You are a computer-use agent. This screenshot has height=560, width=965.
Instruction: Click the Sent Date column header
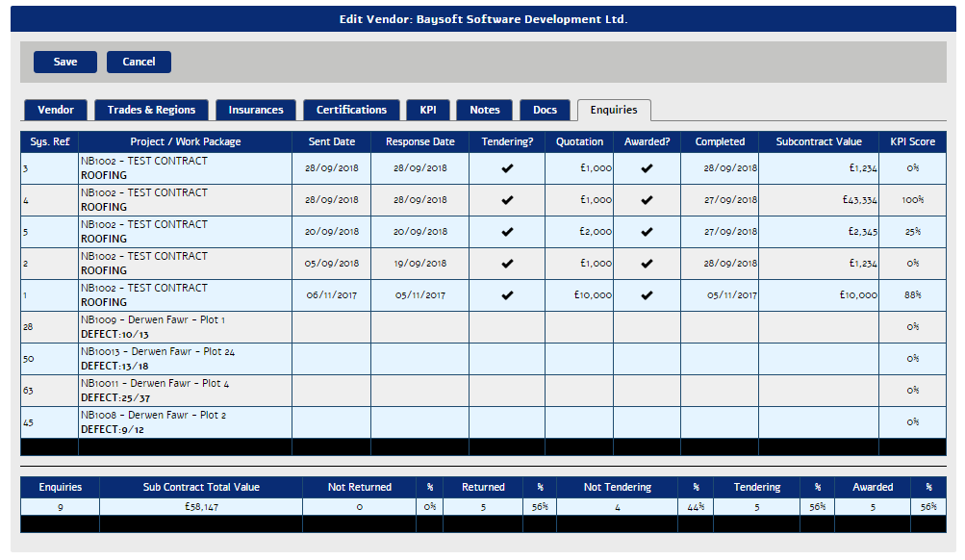331,141
